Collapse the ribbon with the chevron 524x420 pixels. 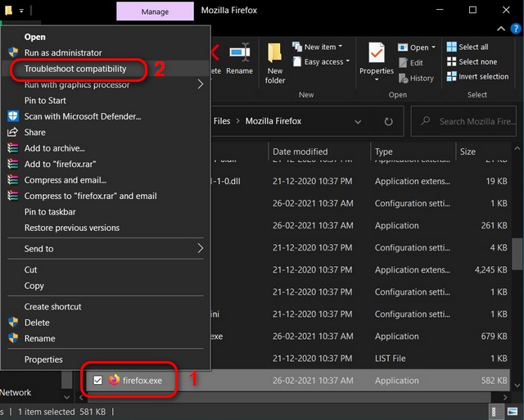click(x=500, y=29)
